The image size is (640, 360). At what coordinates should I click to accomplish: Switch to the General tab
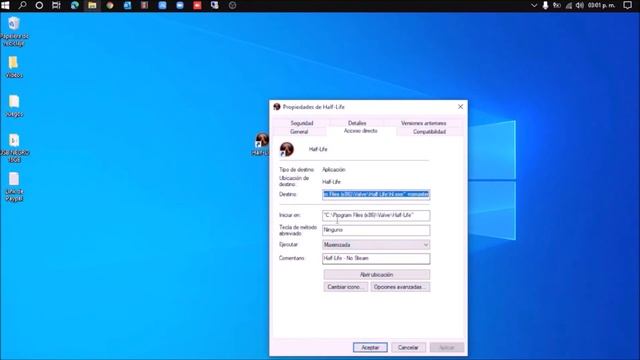299,131
